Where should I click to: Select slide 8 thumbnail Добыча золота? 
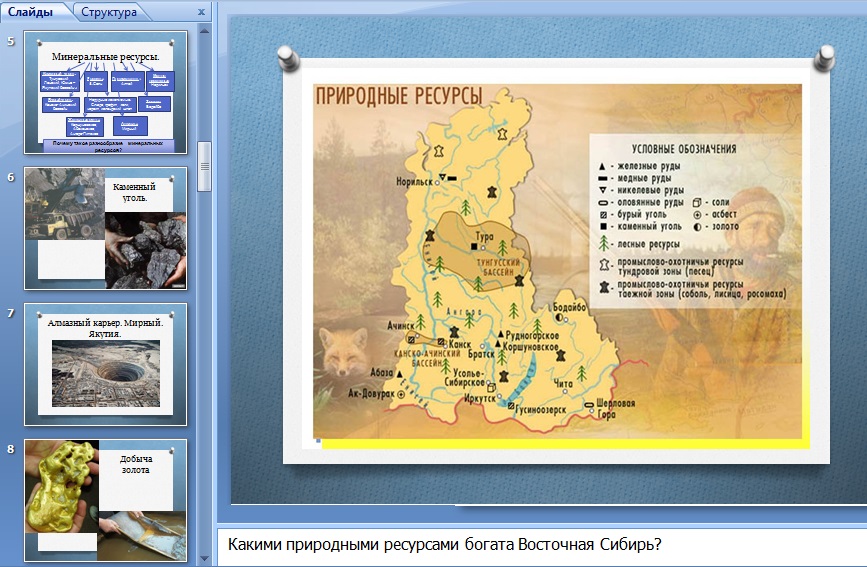pos(106,500)
